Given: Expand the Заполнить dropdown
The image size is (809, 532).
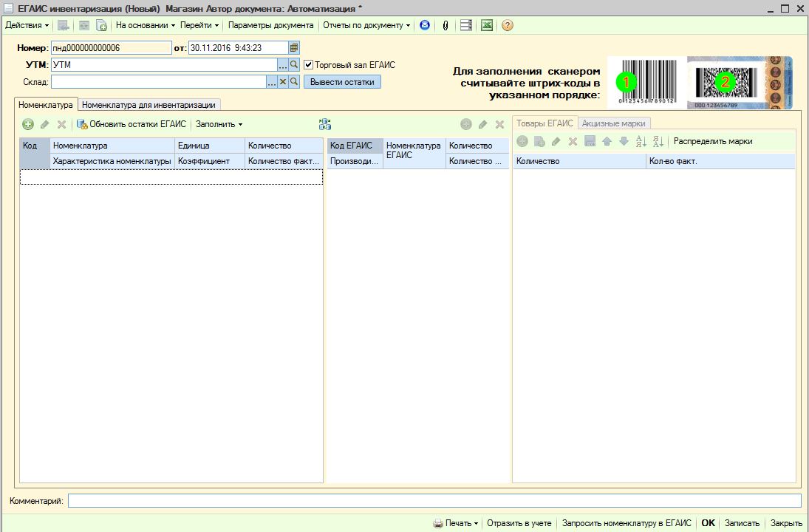Looking at the screenshot, I should click(219, 124).
